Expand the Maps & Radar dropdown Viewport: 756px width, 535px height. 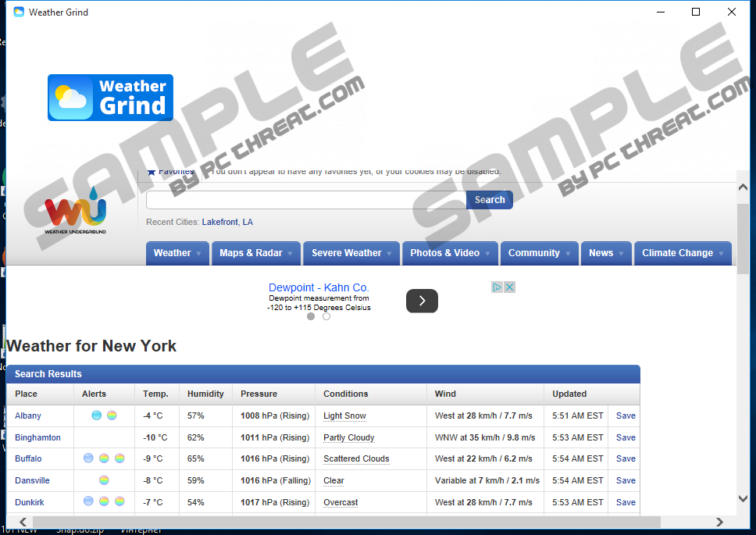click(x=256, y=253)
